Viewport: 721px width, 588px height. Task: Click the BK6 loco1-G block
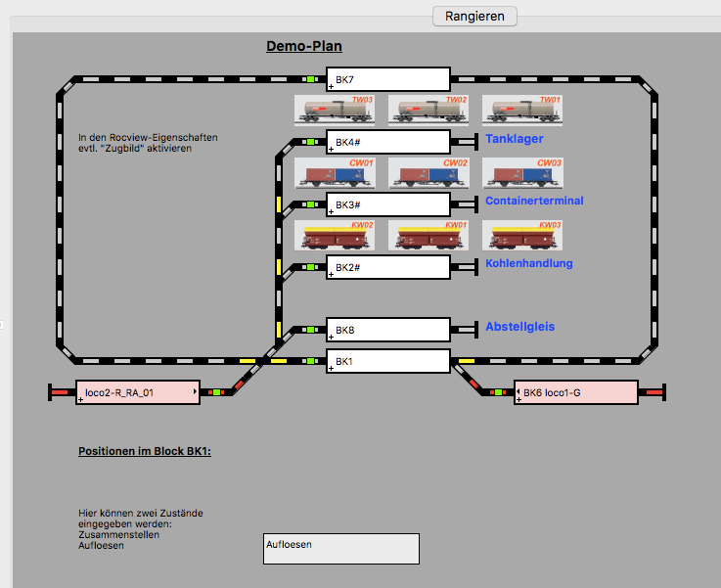click(x=576, y=392)
